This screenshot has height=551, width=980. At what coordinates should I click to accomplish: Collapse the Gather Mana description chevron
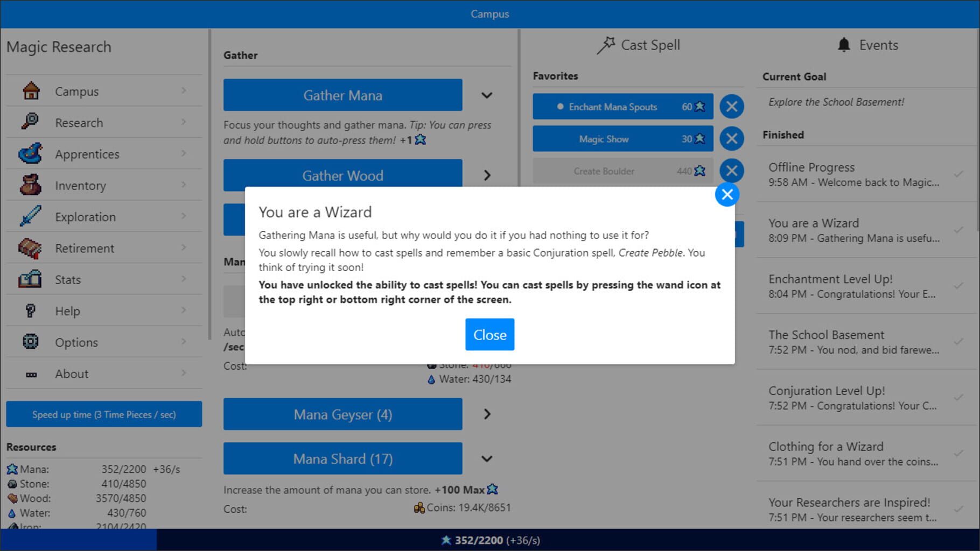487,95
